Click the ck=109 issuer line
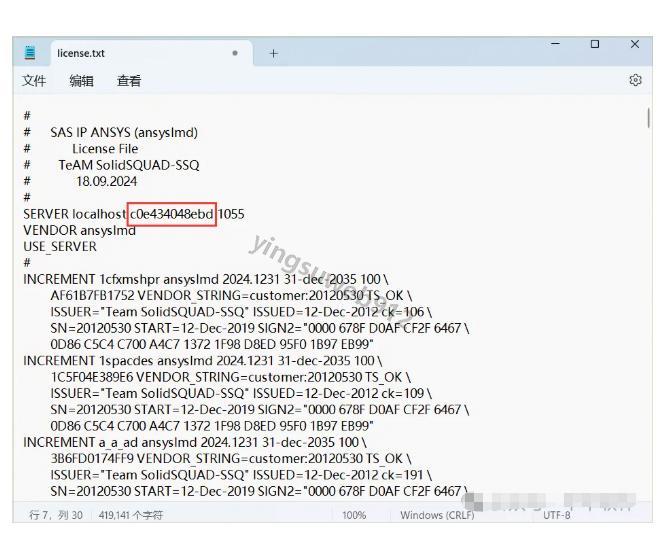Viewport: 666px width, 560px height. click(x=241, y=393)
